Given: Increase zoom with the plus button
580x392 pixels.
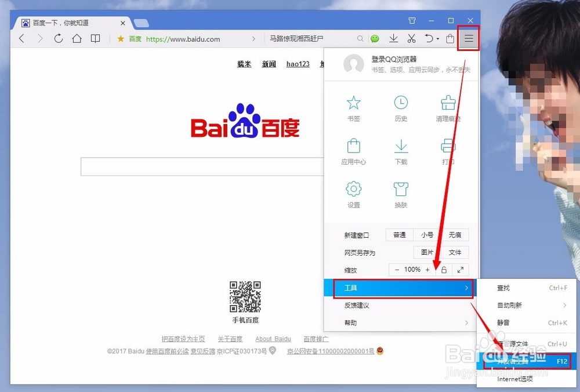Looking at the screenshot, I should 427,270.
